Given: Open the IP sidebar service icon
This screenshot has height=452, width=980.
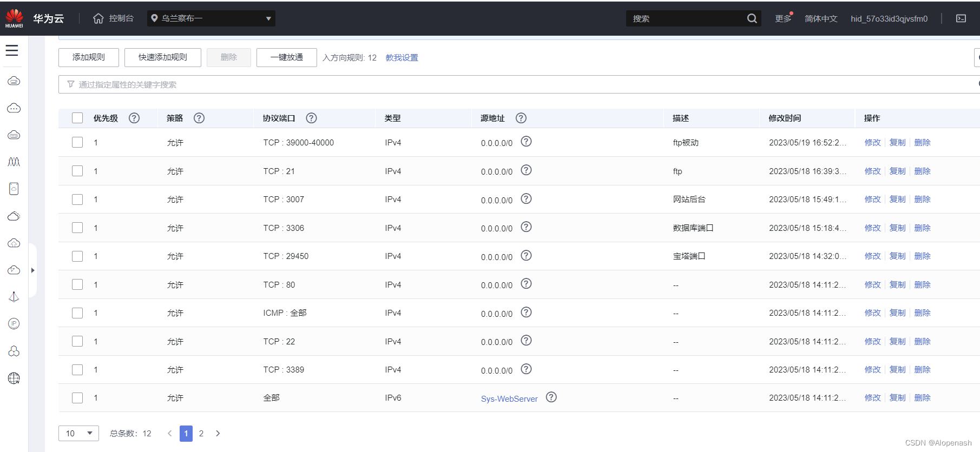Looking at the screenshot, I should [14, 323].
